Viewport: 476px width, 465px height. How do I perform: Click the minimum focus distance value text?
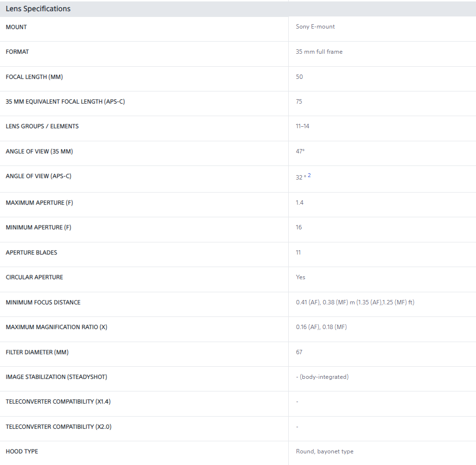pos(355,302)
